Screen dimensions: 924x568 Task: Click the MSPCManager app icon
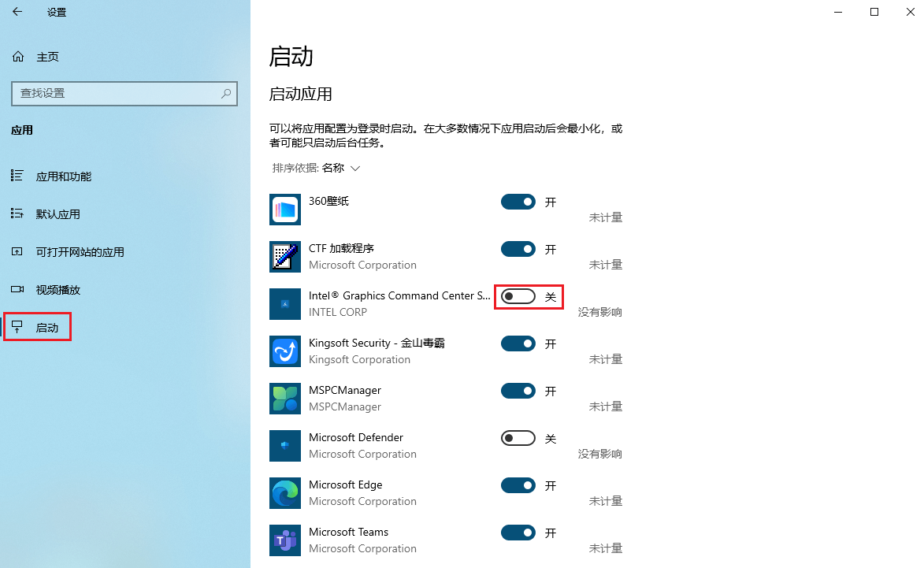point(284,398)
